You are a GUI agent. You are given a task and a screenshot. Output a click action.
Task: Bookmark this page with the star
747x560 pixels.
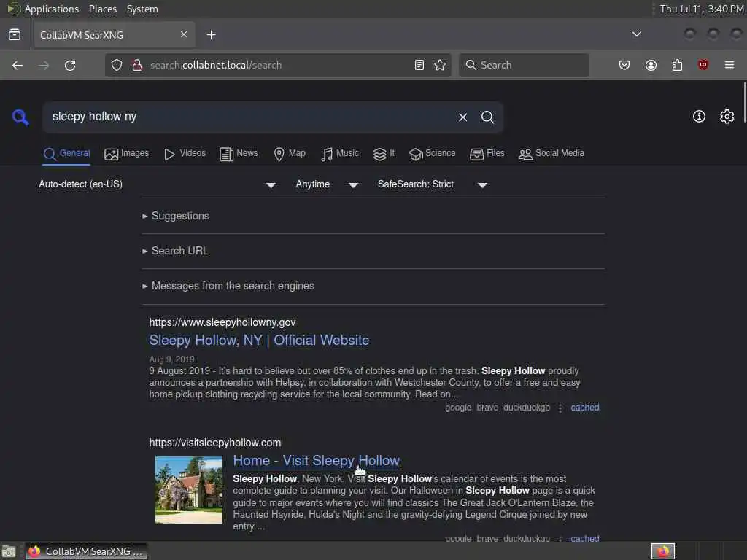click(x=440, y=65)
